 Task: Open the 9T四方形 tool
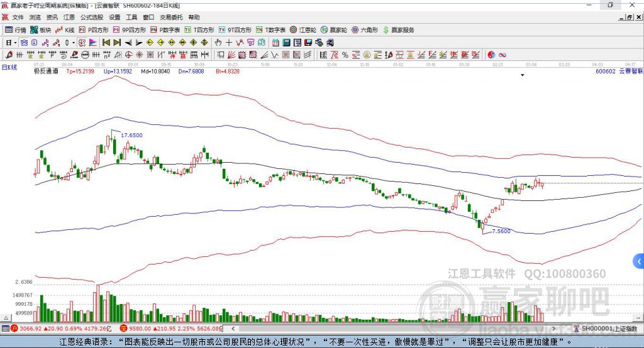tap(235, 30)
